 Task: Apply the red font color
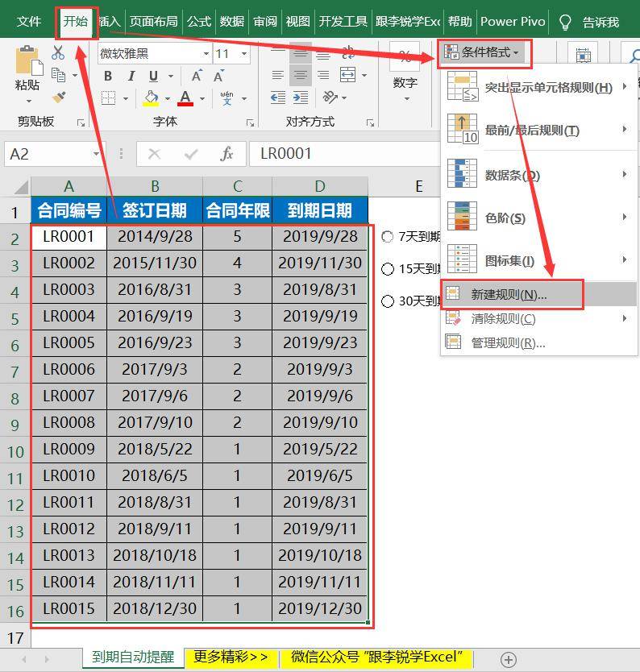click(x=185, y=98)
